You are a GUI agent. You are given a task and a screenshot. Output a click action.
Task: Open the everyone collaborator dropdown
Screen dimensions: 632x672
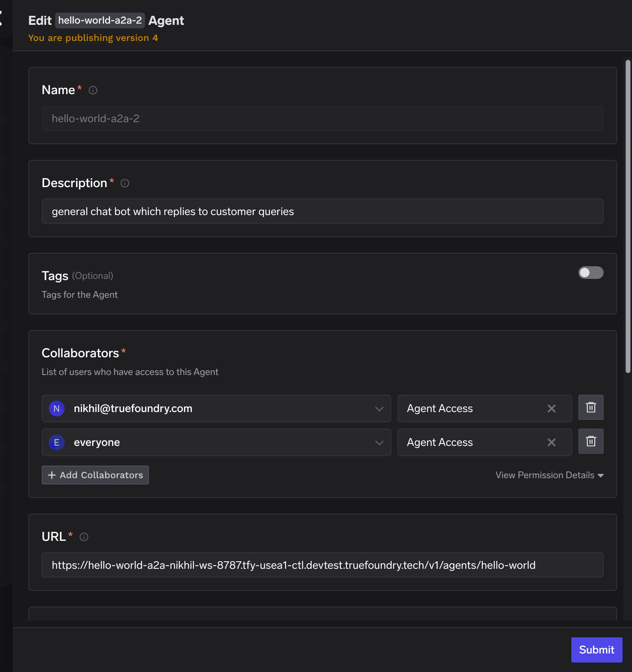(x=379, y=442)
